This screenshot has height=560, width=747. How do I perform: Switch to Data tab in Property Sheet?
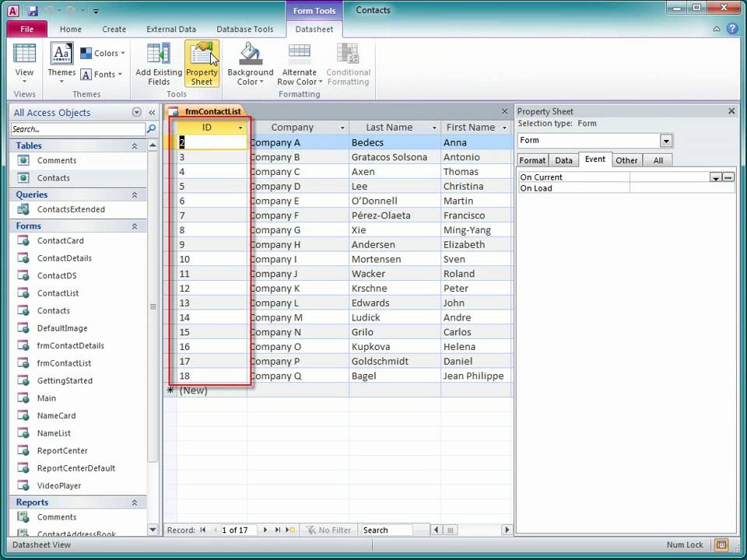point(563,160)
